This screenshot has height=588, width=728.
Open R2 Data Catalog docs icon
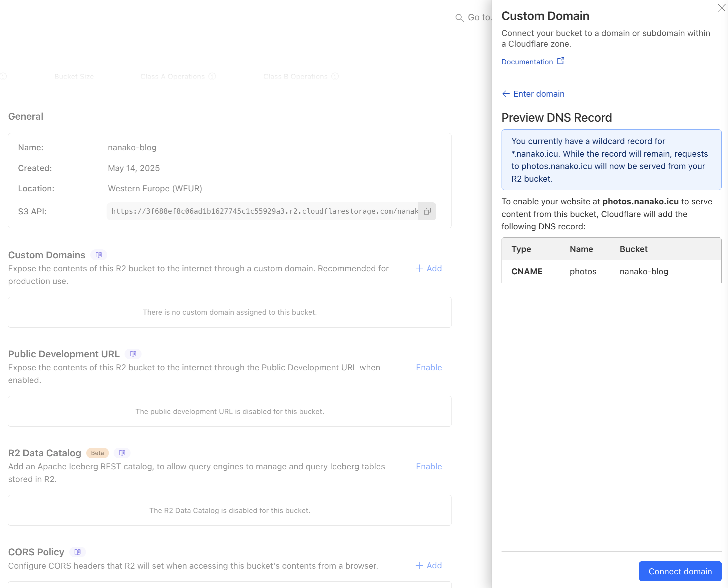coord(122,453)
